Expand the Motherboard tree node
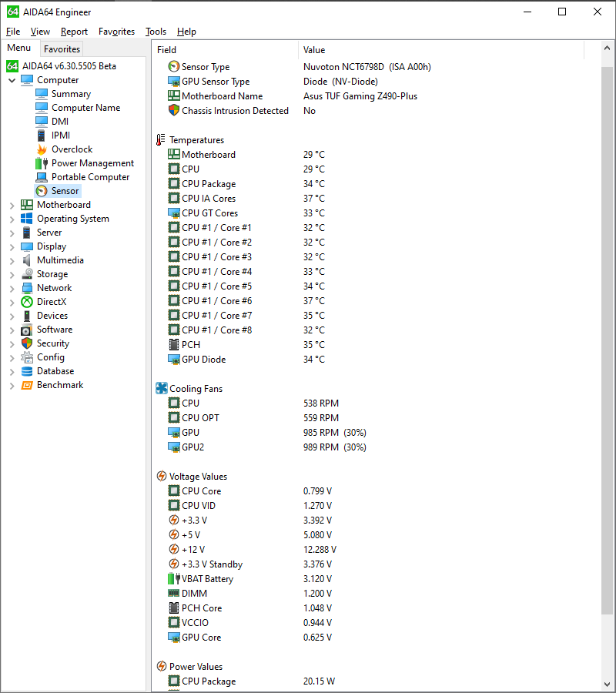The width and height of the screenshot is (616, 693). tap(12, 205)
